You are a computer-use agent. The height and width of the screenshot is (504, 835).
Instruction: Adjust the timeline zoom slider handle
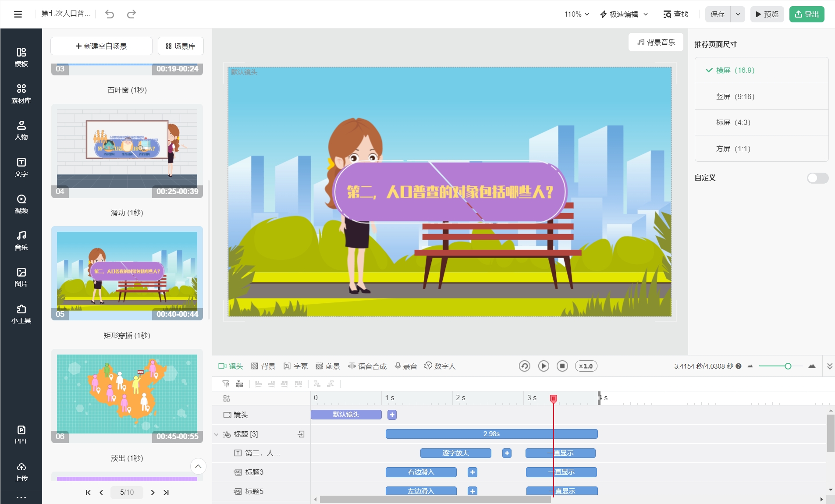tap(788, 366)
